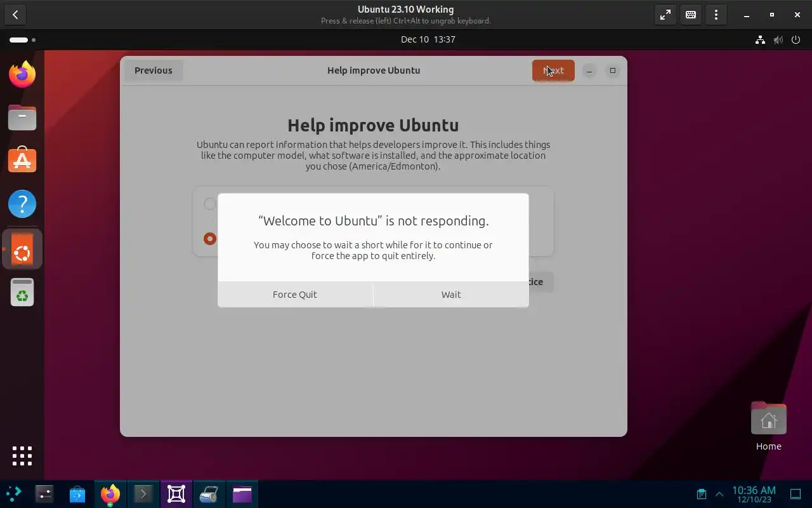Switch to Firefox in the host taskbar
The height and width of the screenshot is (508, 812).
click(x=110, y=494)
